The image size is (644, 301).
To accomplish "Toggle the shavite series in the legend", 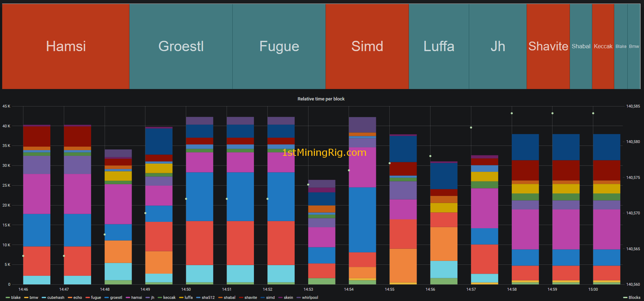I will [x=248, y=297].
